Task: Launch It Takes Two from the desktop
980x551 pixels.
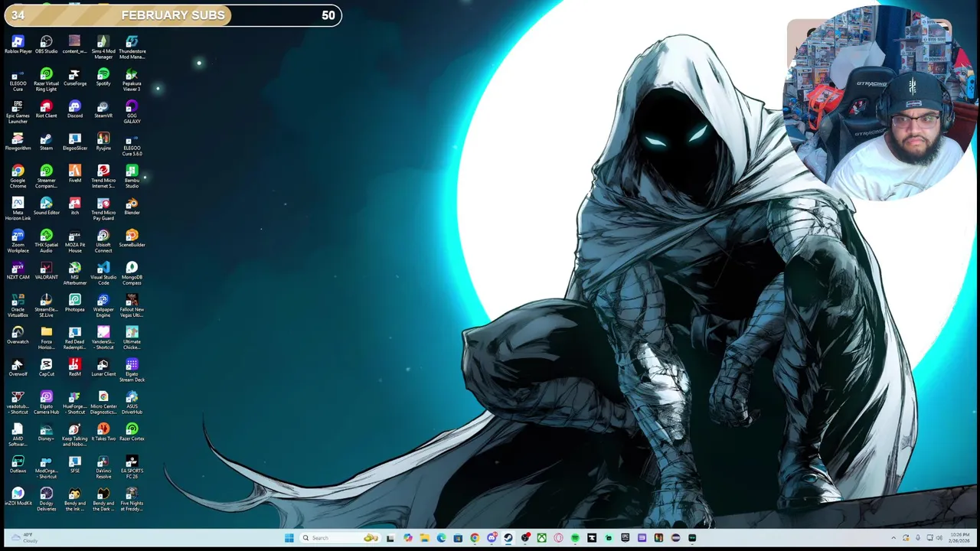Action: 103,432
